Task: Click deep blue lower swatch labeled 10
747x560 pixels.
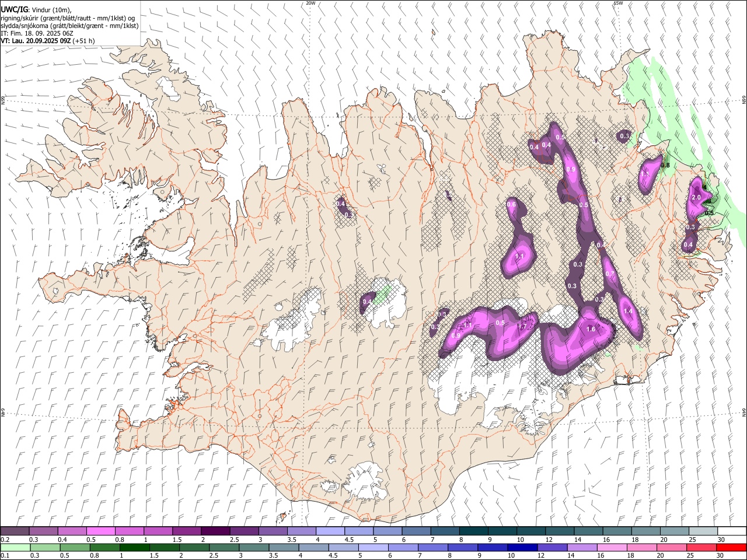Action: tap(522, 547)
